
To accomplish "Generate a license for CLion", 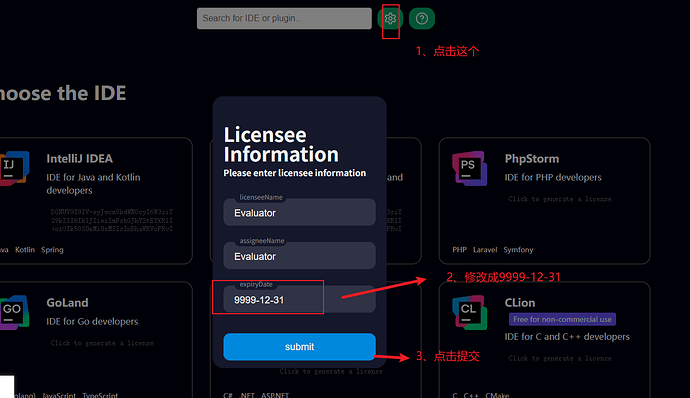I will [x=560, y=358].
